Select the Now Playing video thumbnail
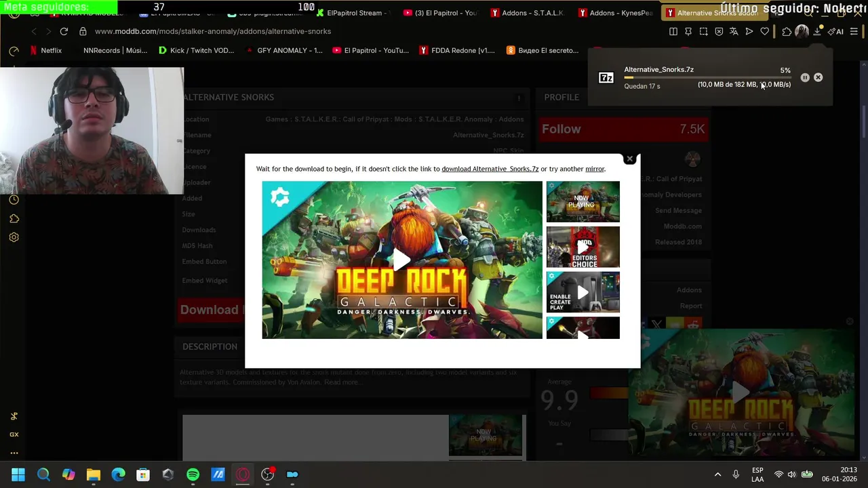Viewport: 868px width, 488px height. click(x=583, y=201)
